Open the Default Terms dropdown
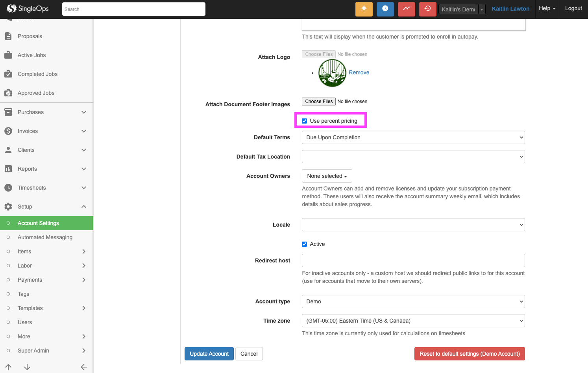Image resolution: width=588 pixels, height=373 pixels. point(413,137)
